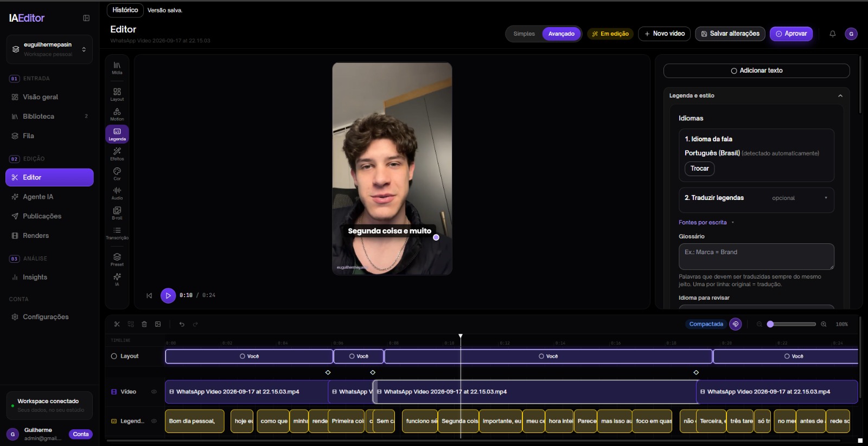Open the B-roll tool

[x=117, y=213]
